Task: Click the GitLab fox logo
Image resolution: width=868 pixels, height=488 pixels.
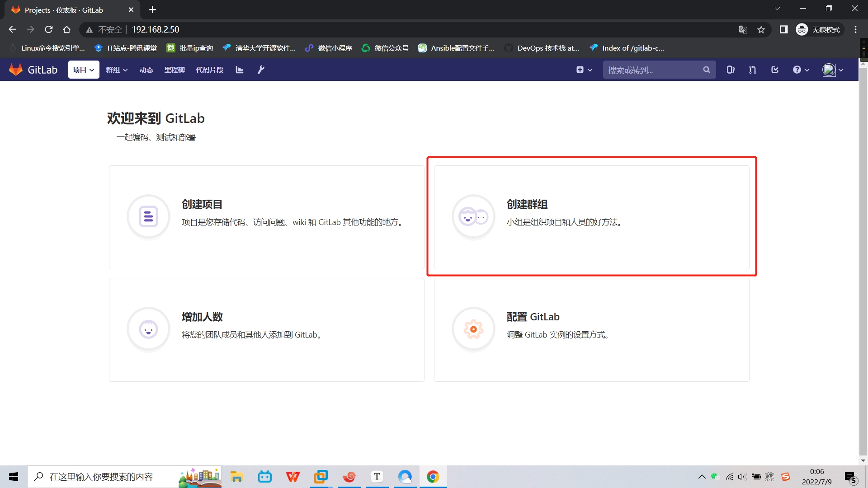Action: point(16,70)
